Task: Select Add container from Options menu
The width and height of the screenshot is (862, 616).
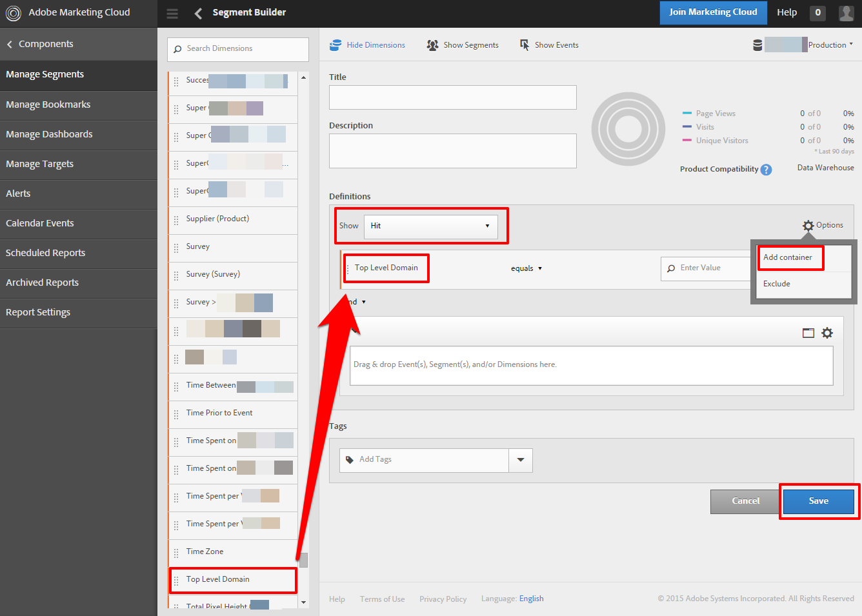Action: point(788,257)
